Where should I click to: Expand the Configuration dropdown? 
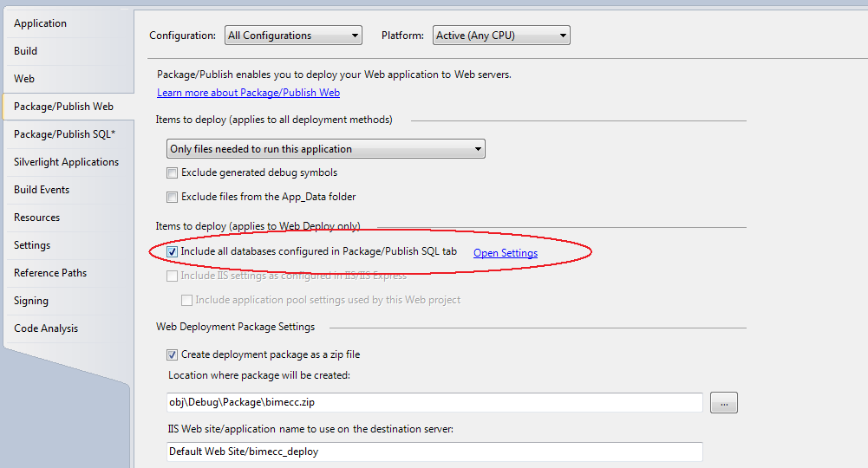pyautogui.click(x=293, y=36)
